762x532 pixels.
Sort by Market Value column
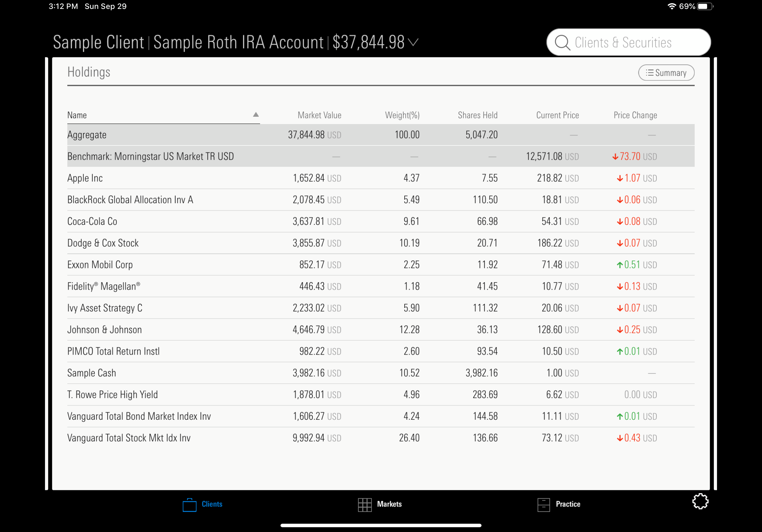[x=319, y=115]
